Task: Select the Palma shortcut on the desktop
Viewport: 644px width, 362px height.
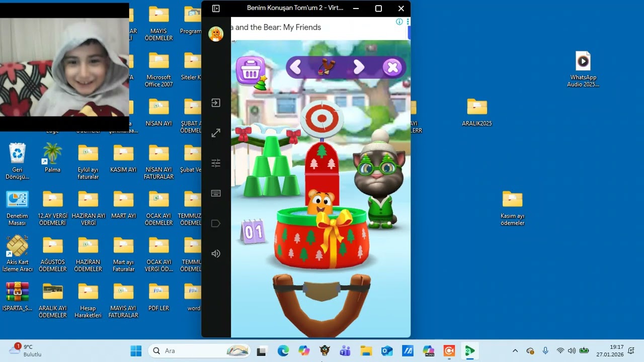Action: click(x=52, y=158)
